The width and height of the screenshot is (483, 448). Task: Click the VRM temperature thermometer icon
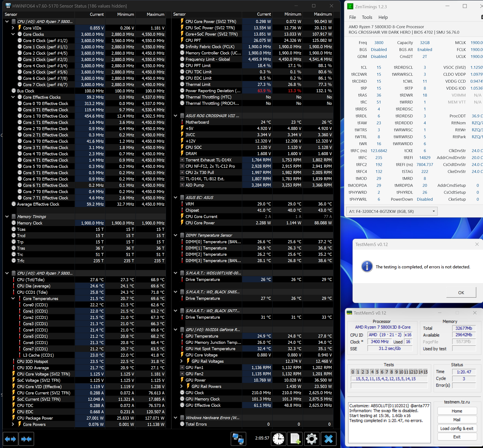182,204
